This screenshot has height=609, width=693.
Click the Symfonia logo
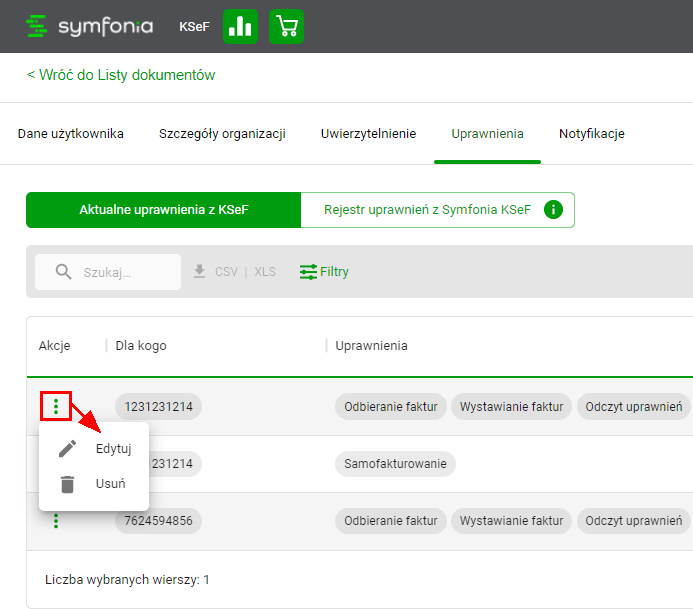[x=90, y=27]
